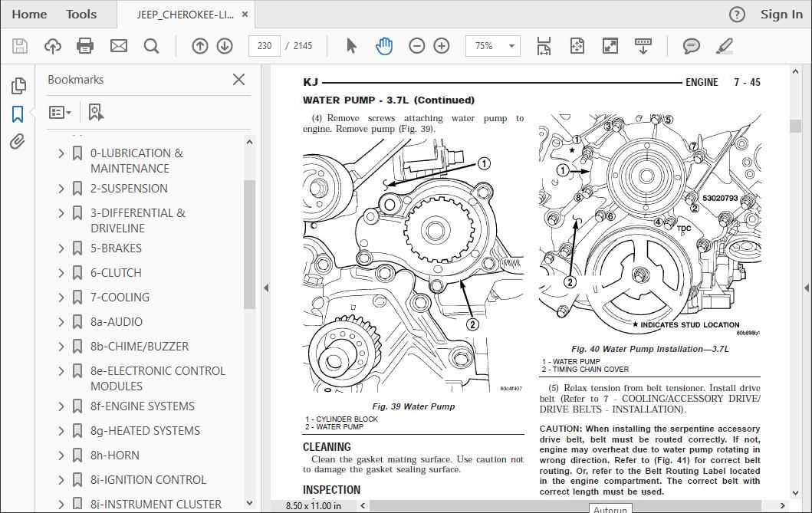Click bookmarks list scroll-down arrow
The width and height of the screenshot is (812, 513).
coord(250,502)
